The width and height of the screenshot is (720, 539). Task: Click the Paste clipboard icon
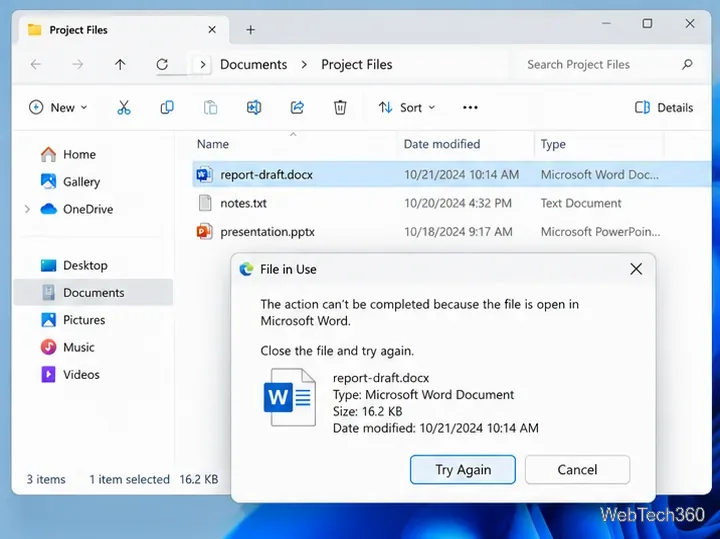point(210,107)
